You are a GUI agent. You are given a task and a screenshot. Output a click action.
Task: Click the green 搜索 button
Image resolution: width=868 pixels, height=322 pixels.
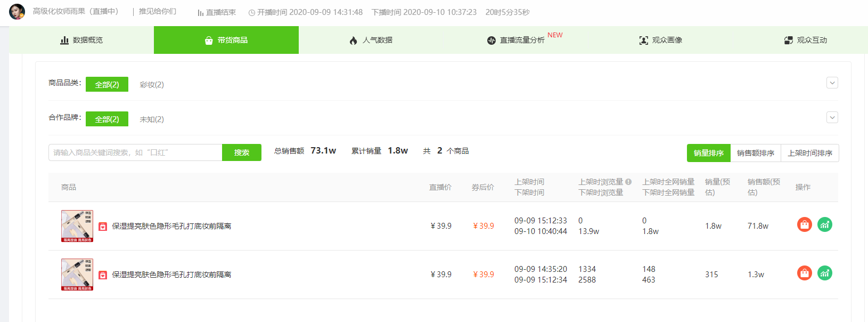click(x=242, y=152)
